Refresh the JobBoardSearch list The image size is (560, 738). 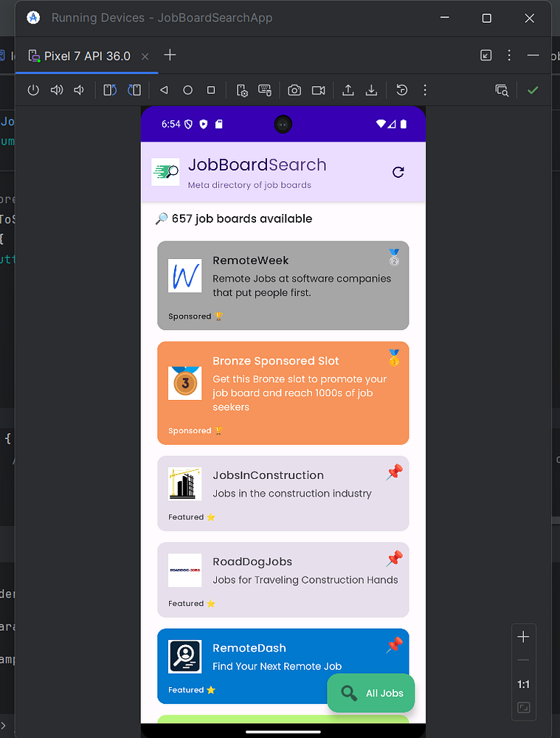[x=398, y=172]
